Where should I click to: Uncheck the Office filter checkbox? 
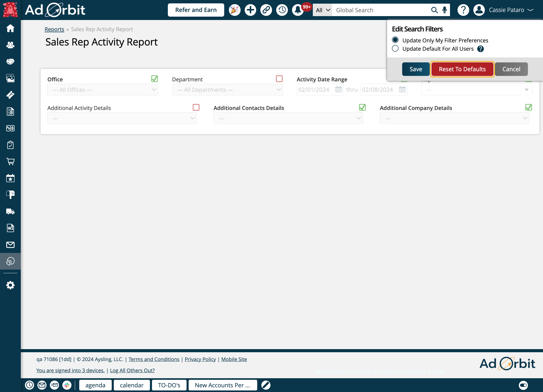coord(155,79)
